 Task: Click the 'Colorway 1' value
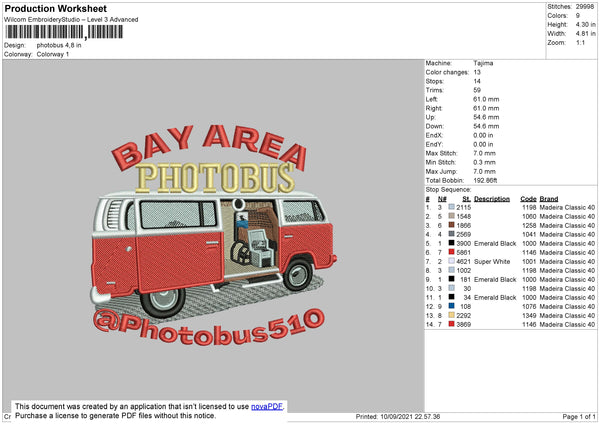53,54
